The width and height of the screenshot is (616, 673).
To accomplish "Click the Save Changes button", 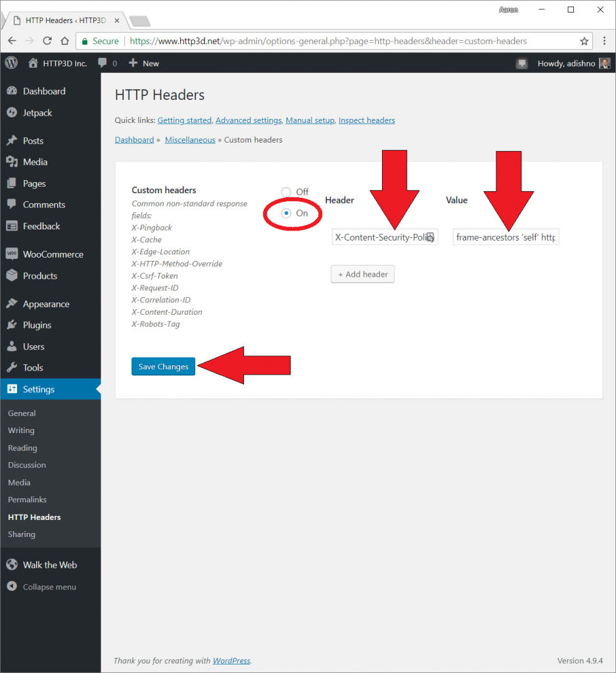I will [163, 367].
